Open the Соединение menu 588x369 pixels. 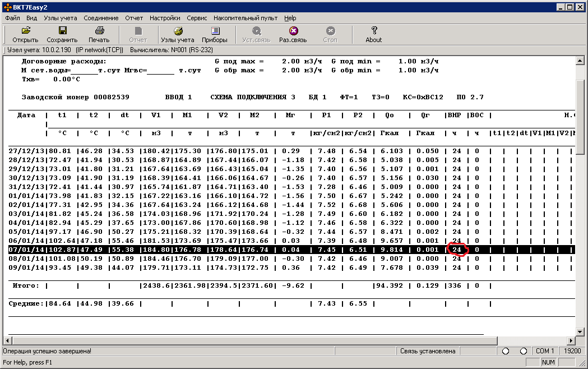(x=101, y=18)
